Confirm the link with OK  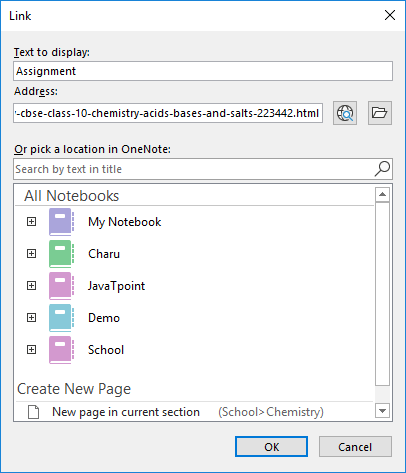tap(271, 447)
